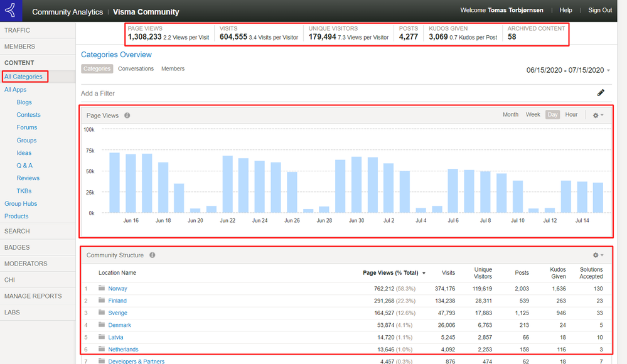
Task: Select All Categories in sidebar
Action: click(23, 77)
